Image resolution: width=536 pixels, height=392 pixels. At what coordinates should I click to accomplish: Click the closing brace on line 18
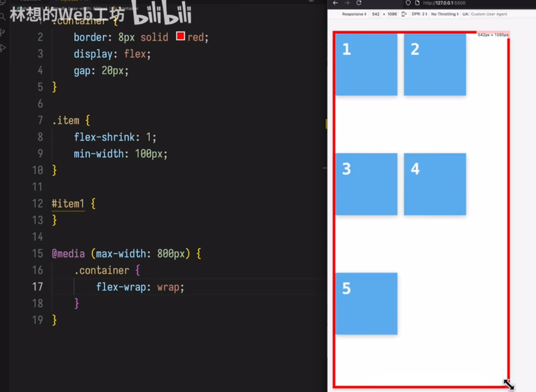(77, 303)
